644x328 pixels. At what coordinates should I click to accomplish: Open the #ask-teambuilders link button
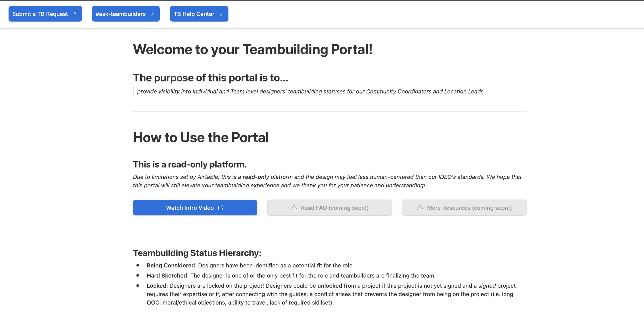tap(121, 14)
